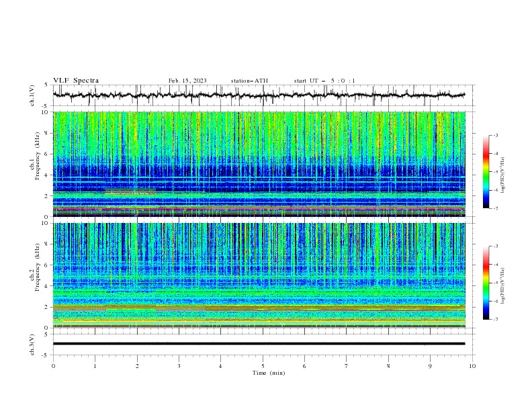
Task: Click the "-5" tick on the upper color bar
Action: pos(495,172)
